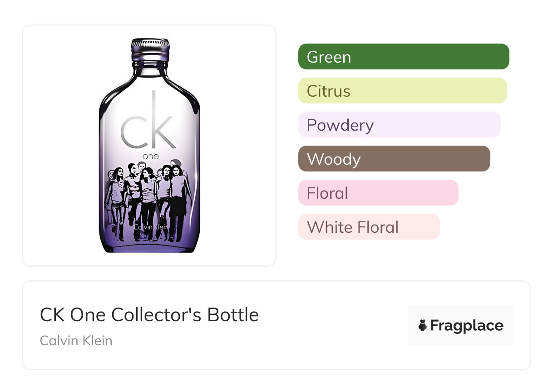Image resolution: width=553 pixels, height=392 pixels.
Task: Click the Fragplace wordmark text
Action: tap(467, 325)
